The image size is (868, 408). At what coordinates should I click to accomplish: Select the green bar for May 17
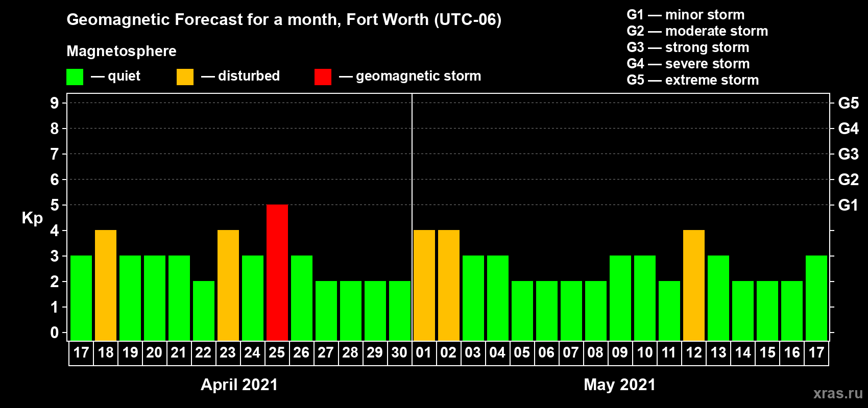816,298
